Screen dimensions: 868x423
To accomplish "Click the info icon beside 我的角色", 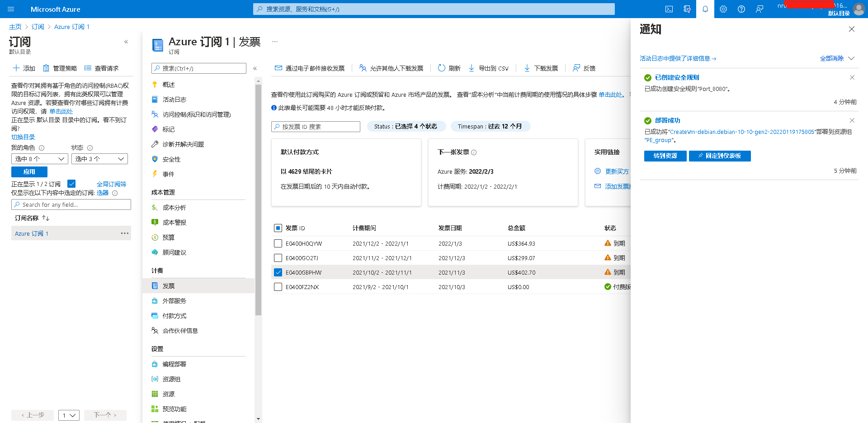I will 42,148.
